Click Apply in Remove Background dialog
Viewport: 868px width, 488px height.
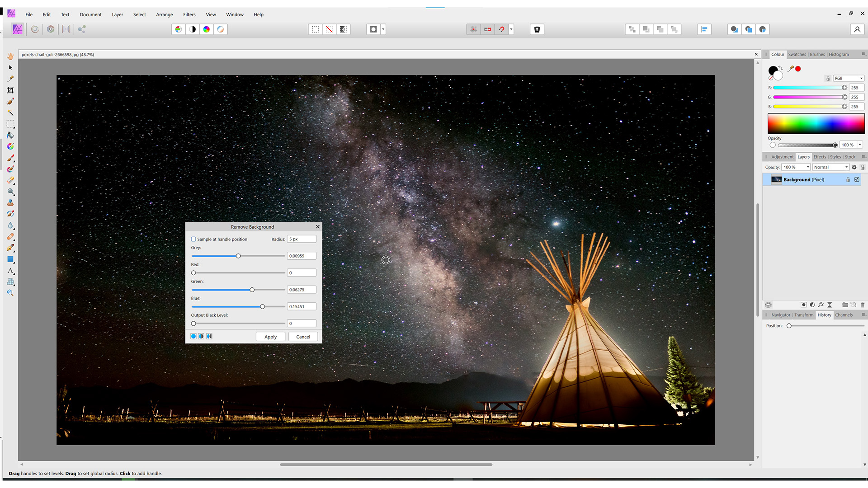[x=270, y=336]
